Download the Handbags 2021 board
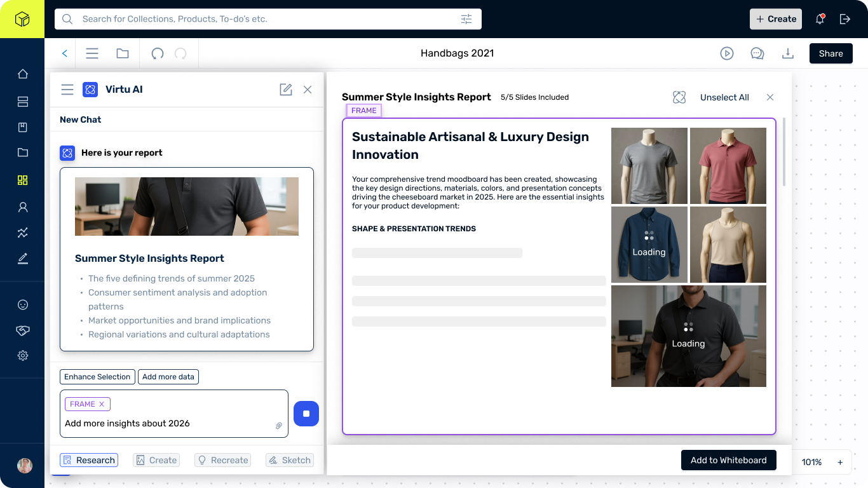This screenshot has height=488, width=868. click(788, 53)
